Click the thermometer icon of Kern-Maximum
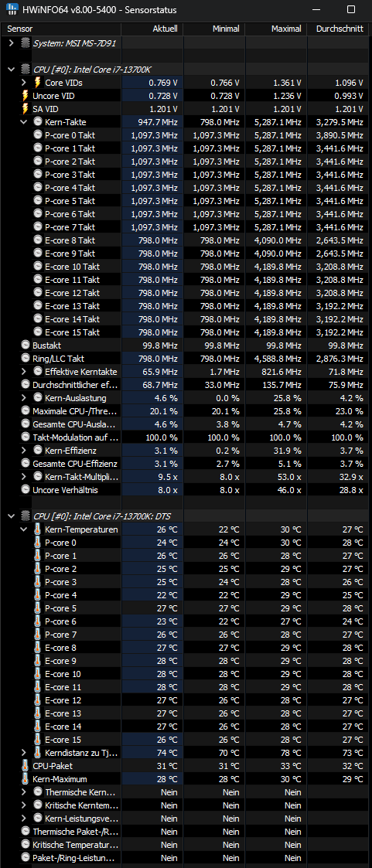Image resolution: width=372 pixels, height=868 pixels. 26,779
